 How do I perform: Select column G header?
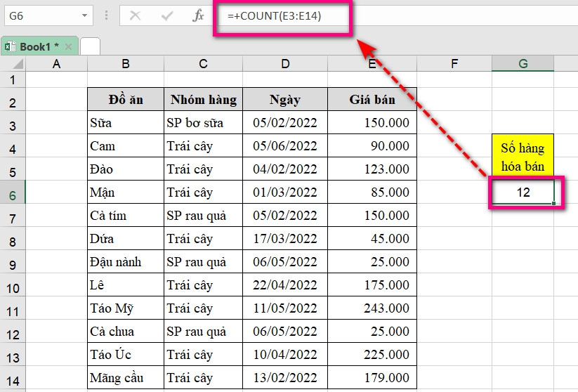tap(523, 64)
